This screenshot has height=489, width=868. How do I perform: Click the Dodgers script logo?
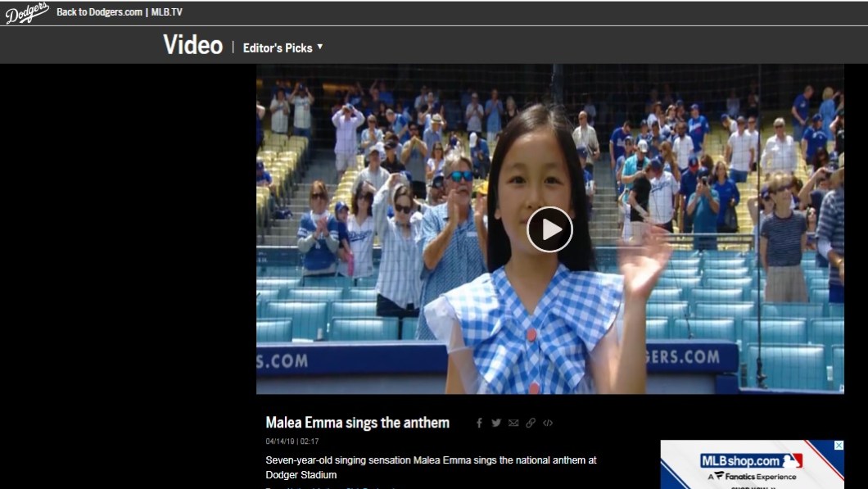[27, 12]
